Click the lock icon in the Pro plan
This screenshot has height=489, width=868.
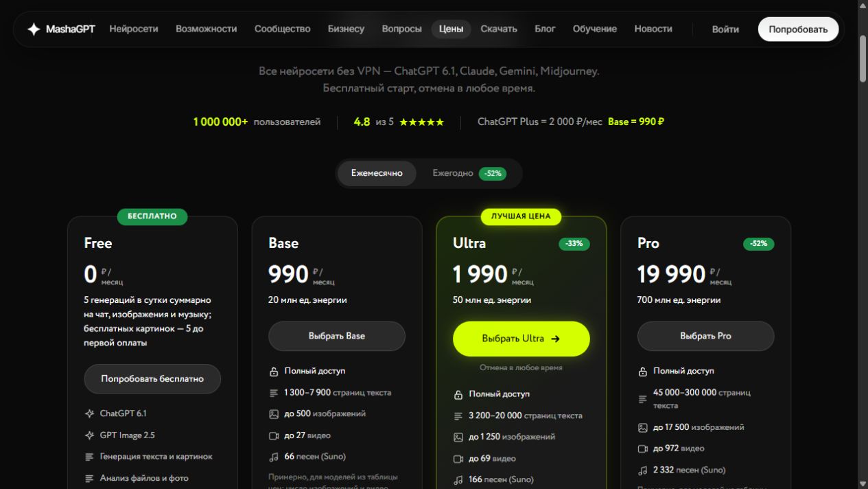tap(643, 372)
